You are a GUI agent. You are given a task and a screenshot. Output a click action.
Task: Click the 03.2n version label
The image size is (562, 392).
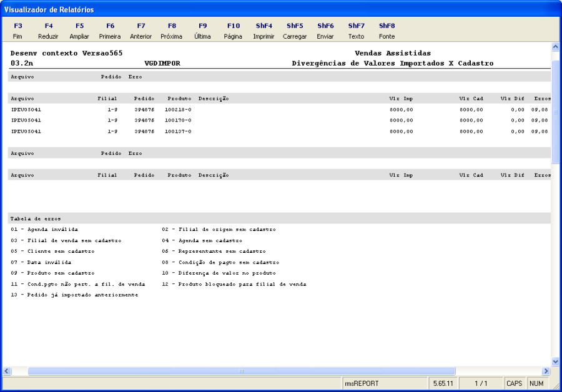pos(22,64)
